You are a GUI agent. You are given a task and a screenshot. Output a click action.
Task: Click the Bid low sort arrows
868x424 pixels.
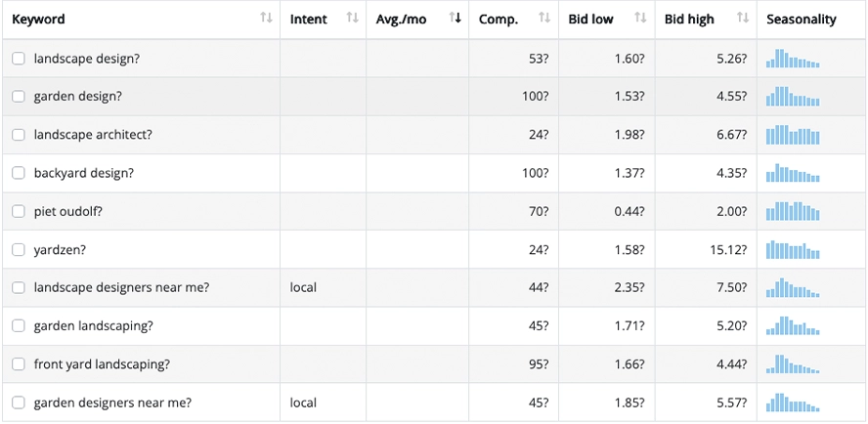640,19
